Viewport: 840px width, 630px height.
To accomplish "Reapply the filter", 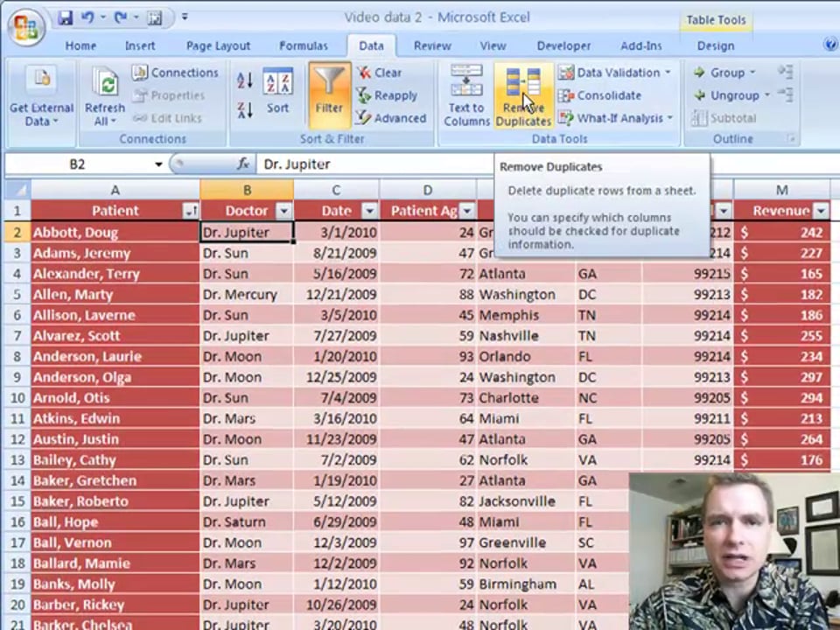I will pos(387,95).
